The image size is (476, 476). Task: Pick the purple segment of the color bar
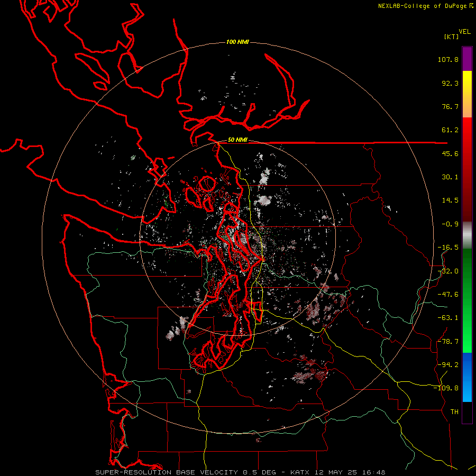click(467, 59)
